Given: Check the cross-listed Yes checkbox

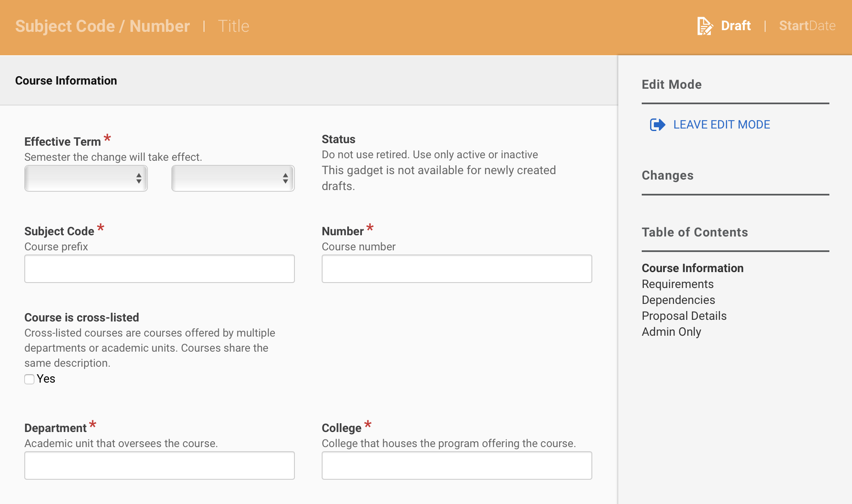Looking at the screenshot, I should click(29, 379).
